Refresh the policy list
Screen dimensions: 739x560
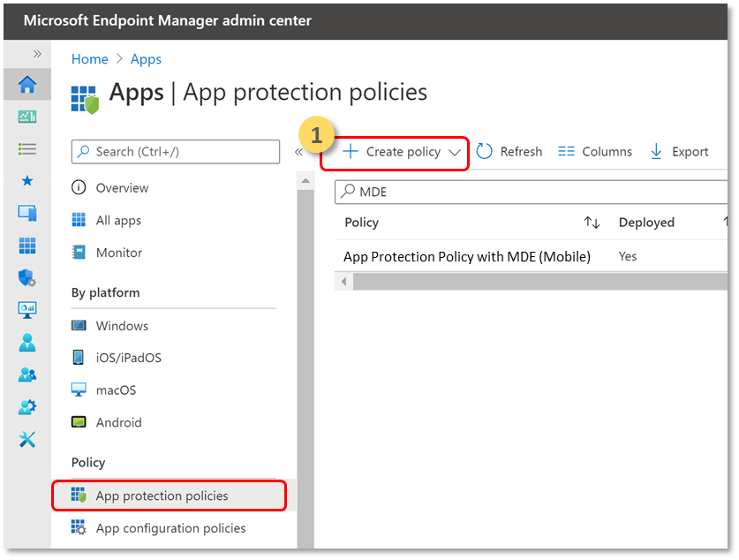[509, 152]
